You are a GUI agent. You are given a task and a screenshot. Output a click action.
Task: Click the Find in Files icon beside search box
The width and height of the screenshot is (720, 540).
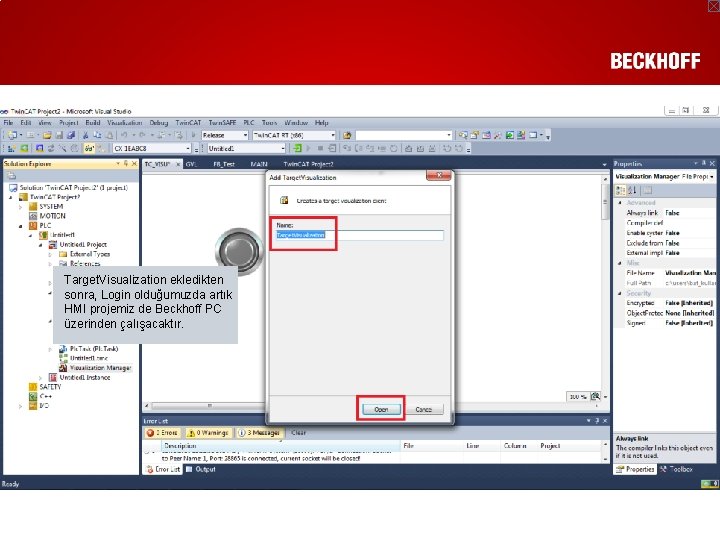(347, 135)
